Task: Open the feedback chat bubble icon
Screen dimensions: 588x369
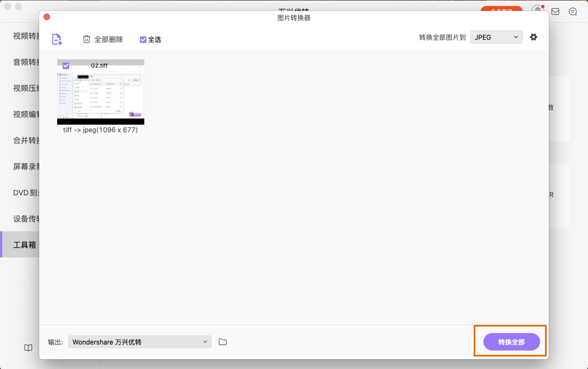Action: pos(572,11)
